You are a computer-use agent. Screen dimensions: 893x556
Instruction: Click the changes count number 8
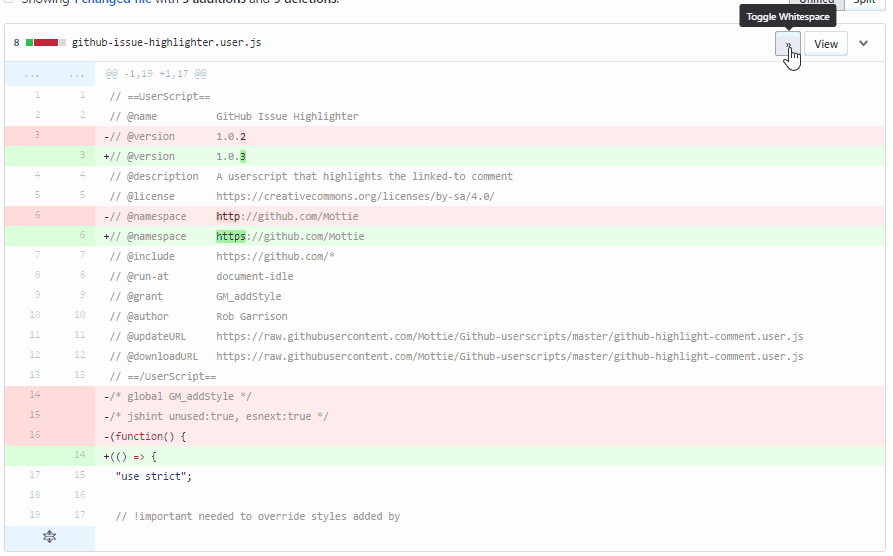click(17, 44)
